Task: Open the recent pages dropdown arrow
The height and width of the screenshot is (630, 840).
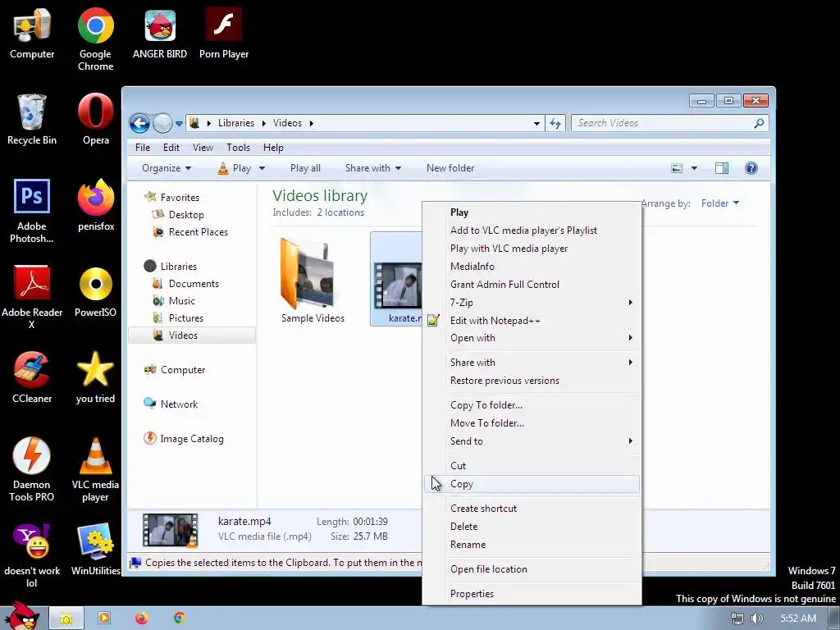Action: [x=179, y=124]
